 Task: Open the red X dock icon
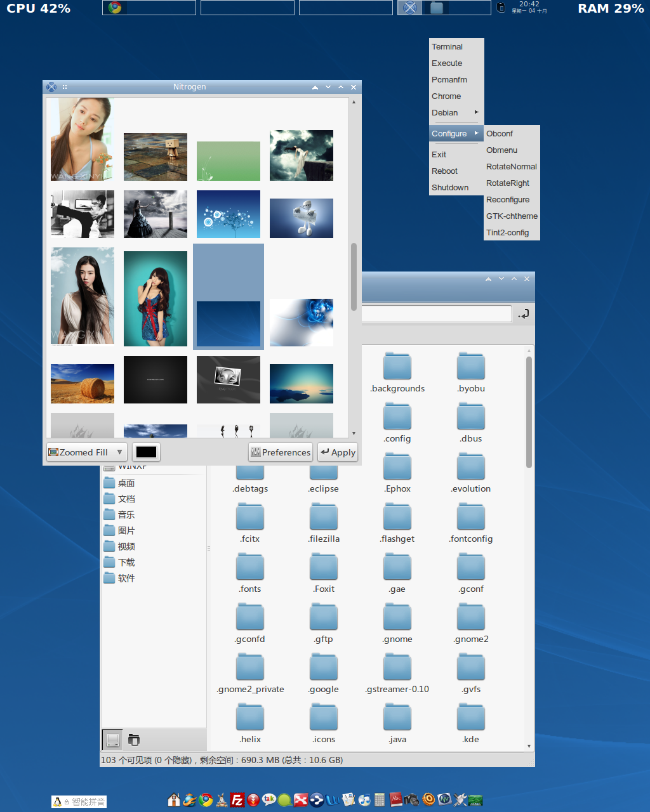[x=301, y=800]
